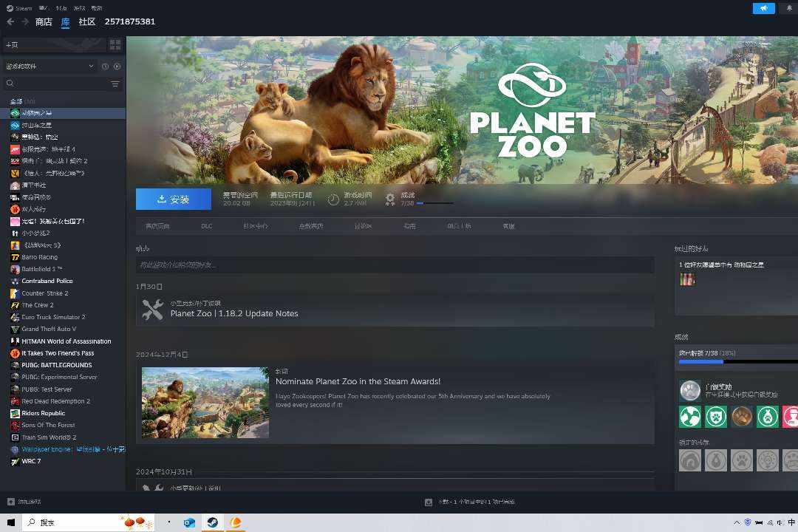Click the bronze paw achievement icon
The image size is (798, 532).
click(x=742, y=417)
